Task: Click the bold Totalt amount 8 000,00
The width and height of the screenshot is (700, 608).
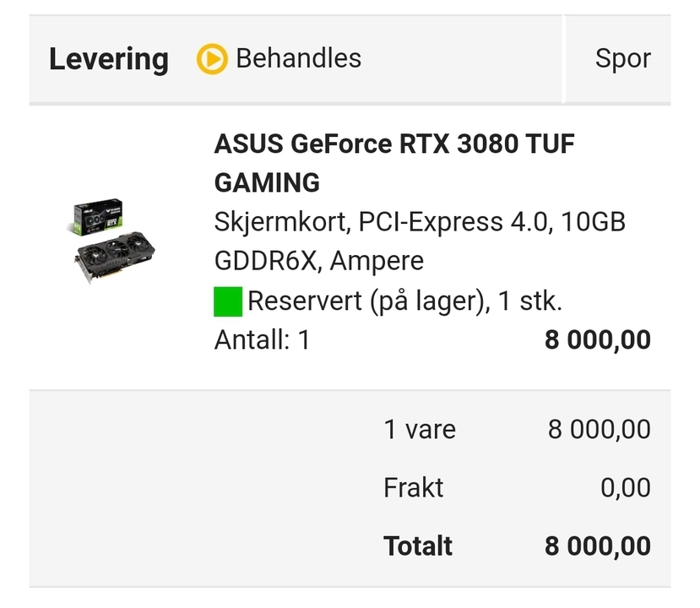Action: pyautogui.click(x=598, y=546)
